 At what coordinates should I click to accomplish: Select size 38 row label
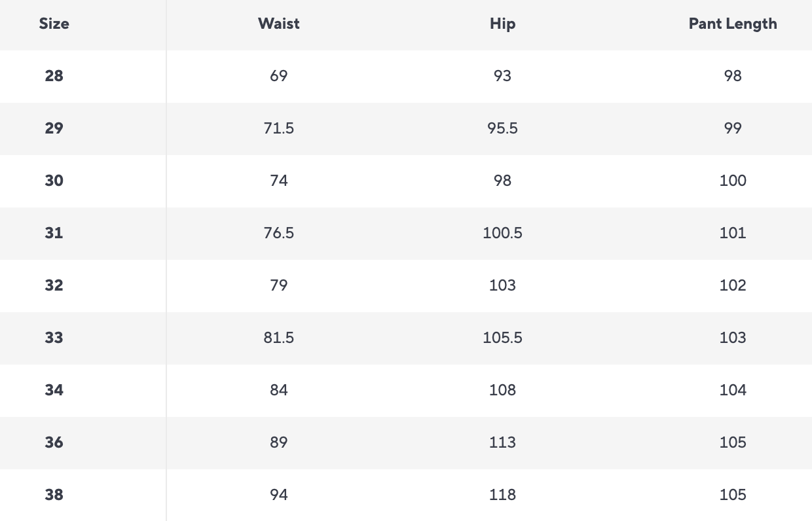coord(54,495)
